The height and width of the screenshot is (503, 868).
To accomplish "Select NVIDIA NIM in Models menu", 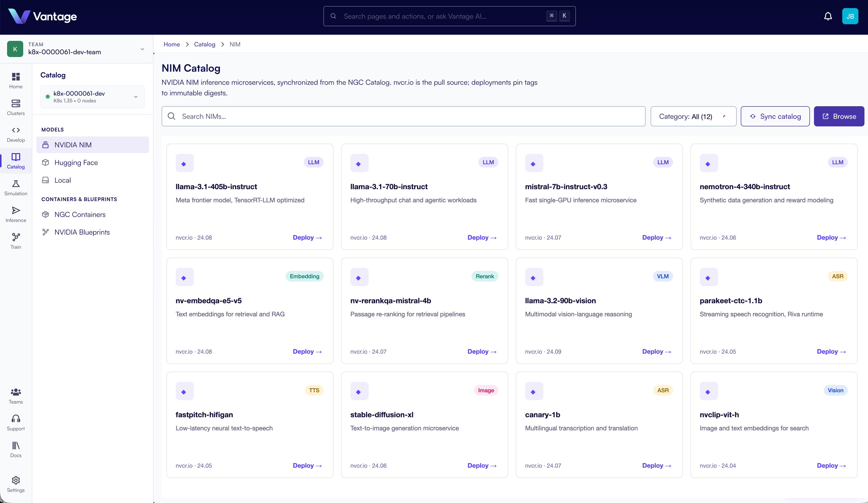I will (x=92, y=145).
